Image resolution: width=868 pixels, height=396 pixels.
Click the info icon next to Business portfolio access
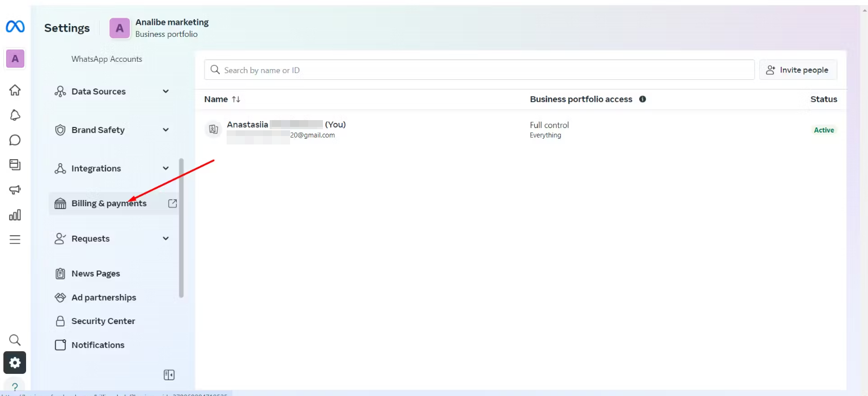[x=643, y=99]
